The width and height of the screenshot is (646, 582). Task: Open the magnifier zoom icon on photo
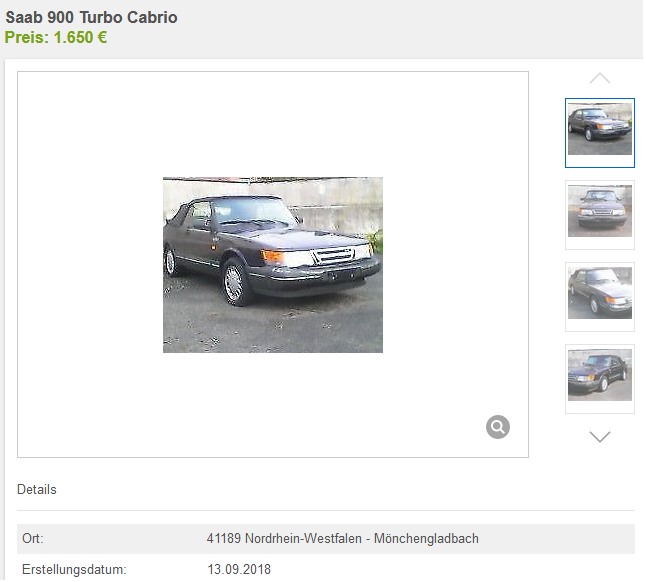tap(498, 427)
